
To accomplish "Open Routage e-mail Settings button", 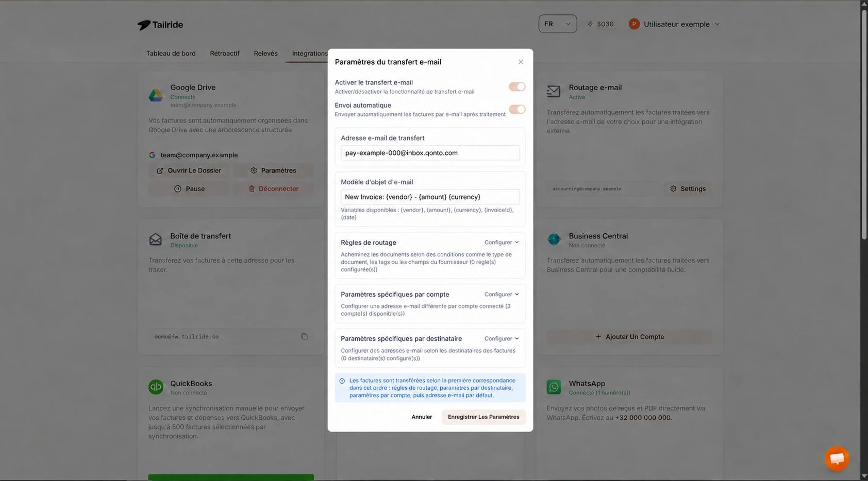I will [688, 189].
